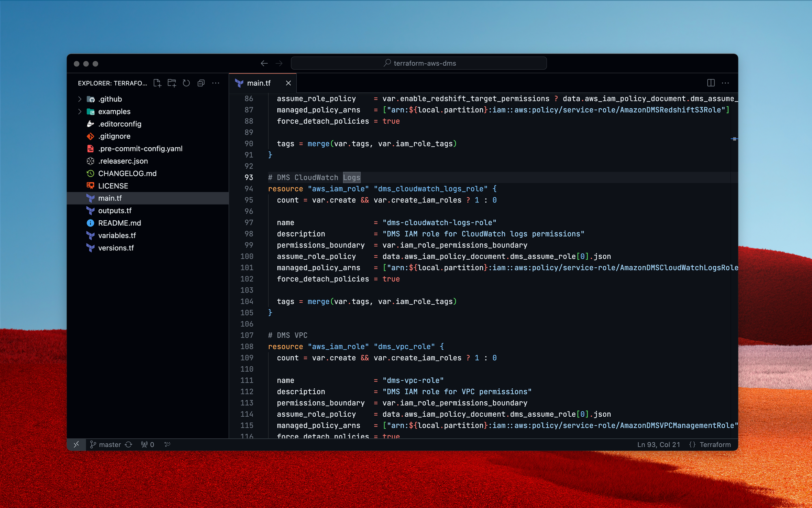Open README.md in the explorer
Screen dimensions: 812x508
tap(119, 223)
